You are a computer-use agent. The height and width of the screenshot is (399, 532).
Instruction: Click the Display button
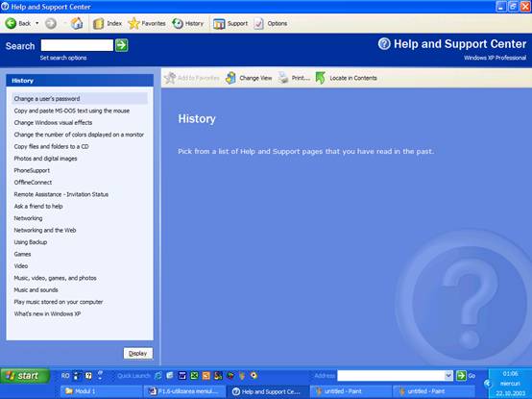click(x=137, y=353)
